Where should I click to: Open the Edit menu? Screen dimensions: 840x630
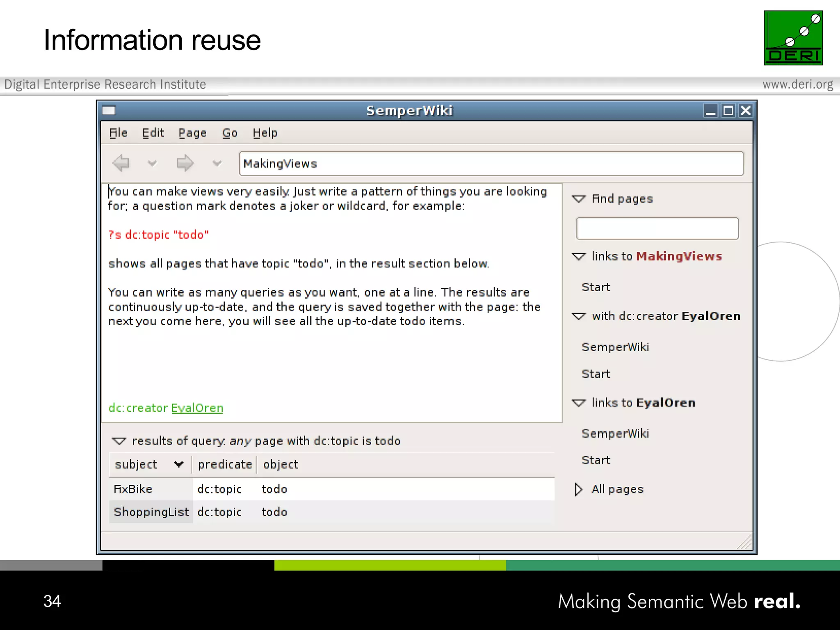point(153,133)
